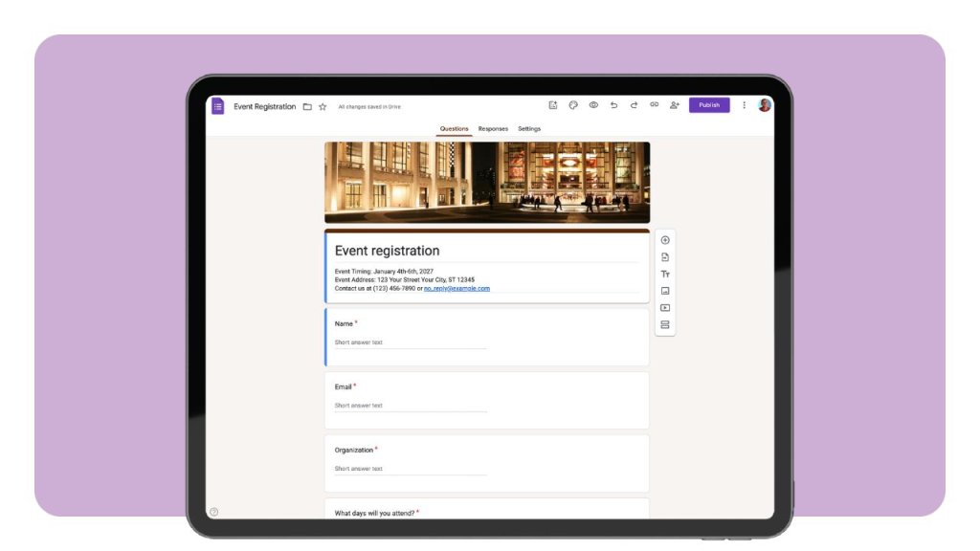980x551 pixels.
Task: Open the Settings tab
Action: (x=529, y=128)
